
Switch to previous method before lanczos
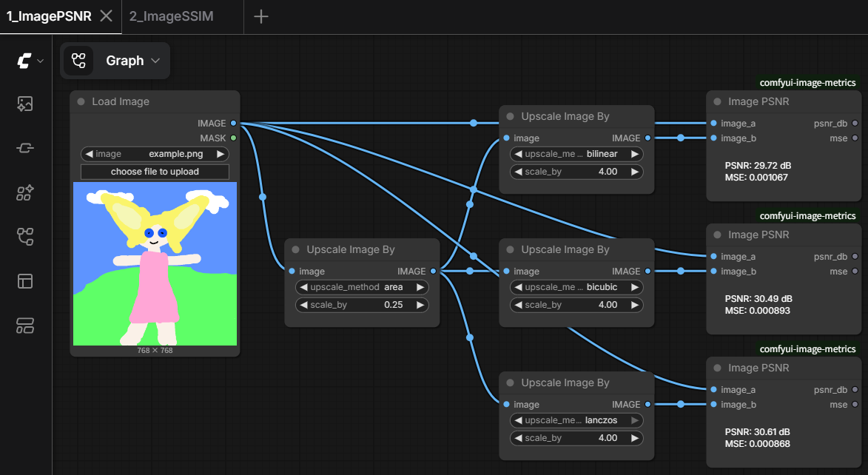(x=518, y=420)
